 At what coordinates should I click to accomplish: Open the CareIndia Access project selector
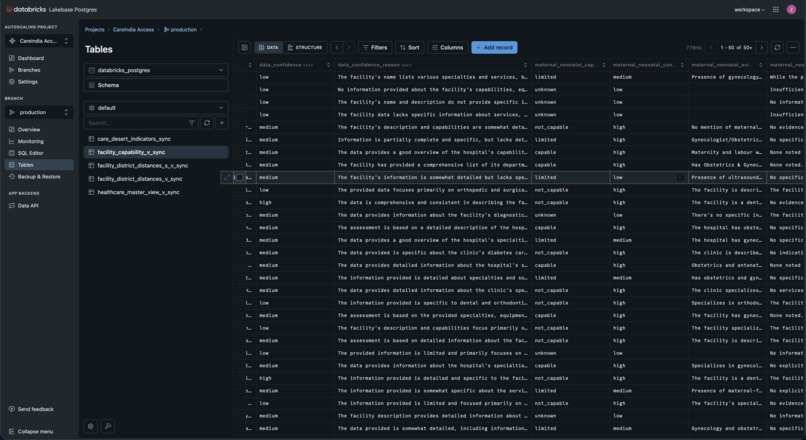[x=39, y=41]
